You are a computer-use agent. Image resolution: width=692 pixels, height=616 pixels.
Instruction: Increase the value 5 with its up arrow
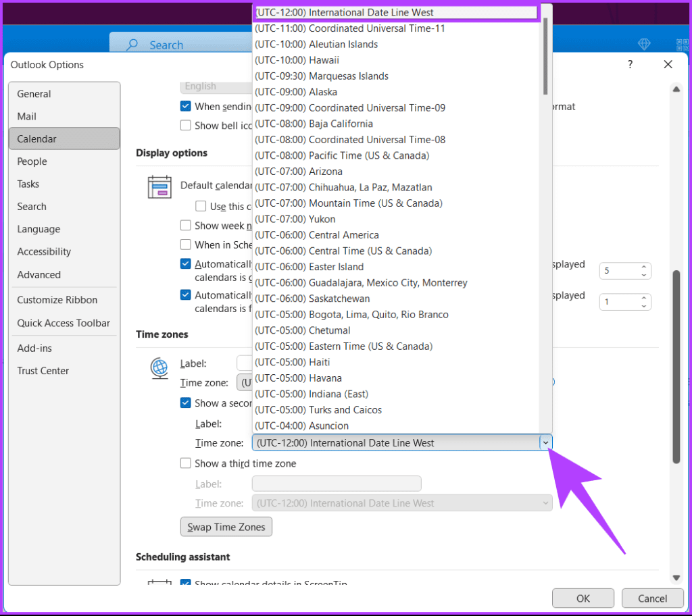click(x=644, y=267)
